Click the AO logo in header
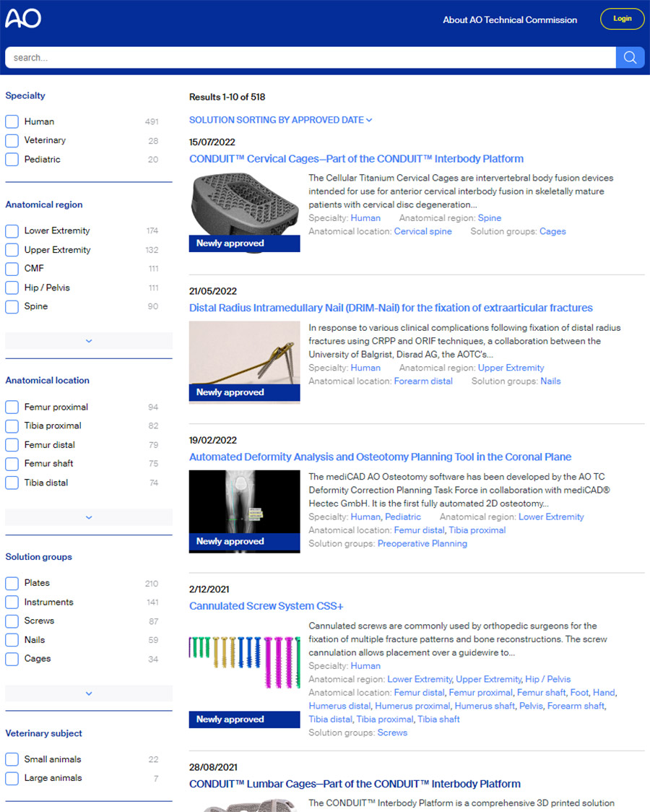Image resolution: width=650 pixels, height=812 pixels. click(23, 18)
